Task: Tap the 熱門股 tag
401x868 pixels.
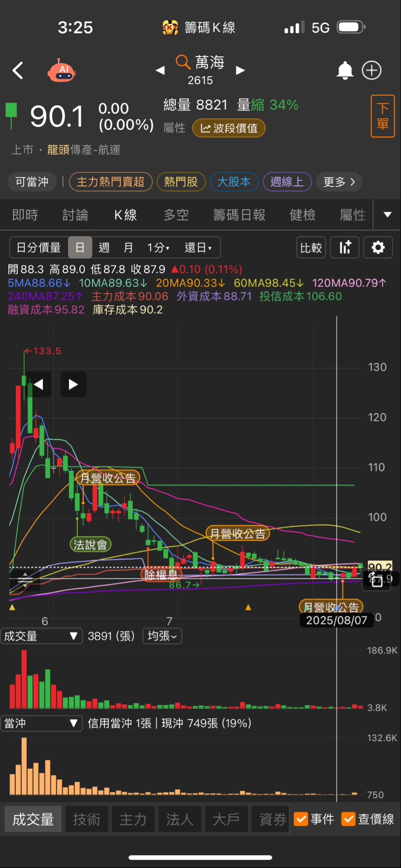Action: [181, 182]
